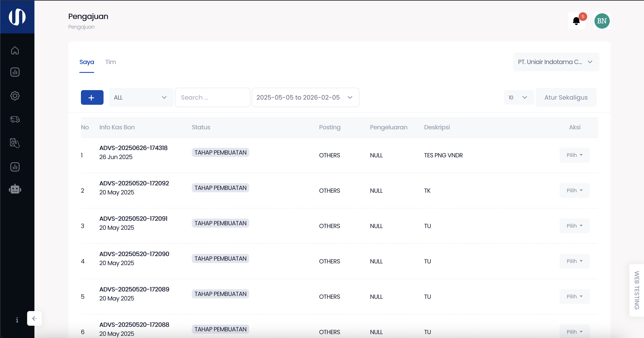The image size is (644, 338).
Task: Open the hand payment sidebar icon
Action: [15, 143]
